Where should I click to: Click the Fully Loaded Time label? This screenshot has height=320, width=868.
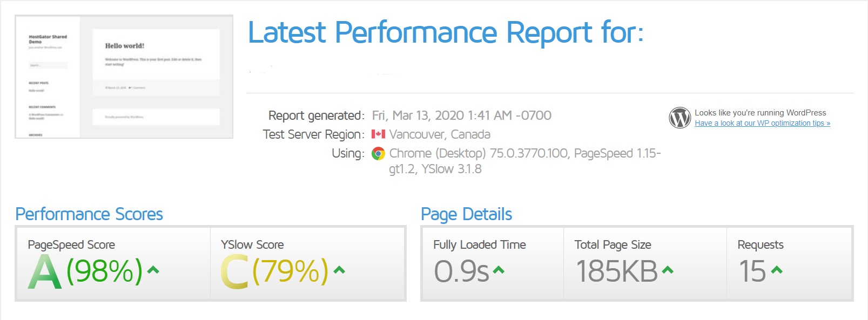[479, 244]
